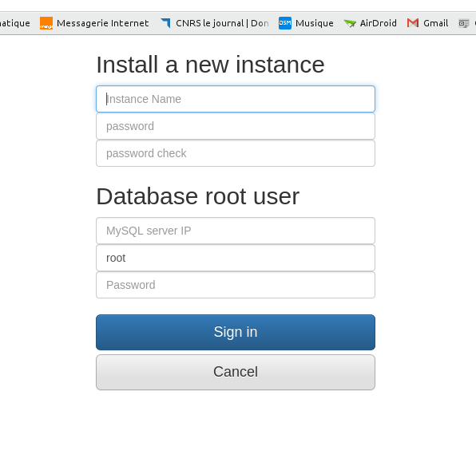Click the MySQL server IP field
476x474 pixels.
(236, 231)
